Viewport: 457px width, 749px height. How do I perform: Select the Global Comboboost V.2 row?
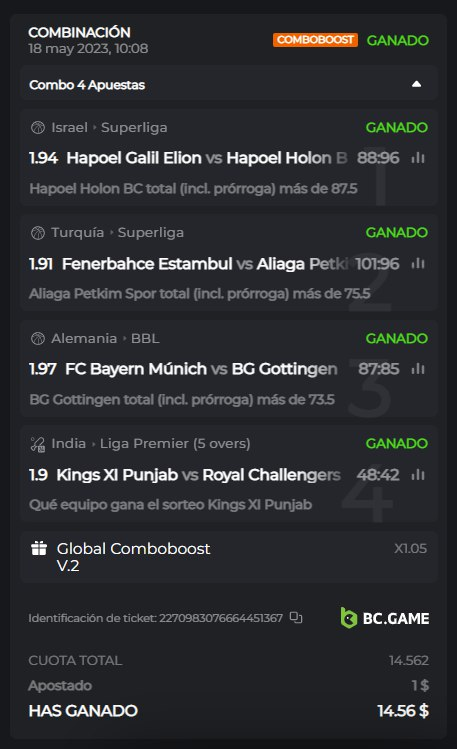(x=229, y=557)
